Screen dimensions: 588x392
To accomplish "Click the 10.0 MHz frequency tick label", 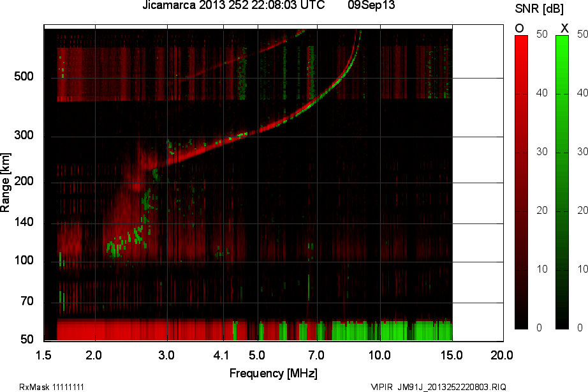I will [x=380, y=355].
